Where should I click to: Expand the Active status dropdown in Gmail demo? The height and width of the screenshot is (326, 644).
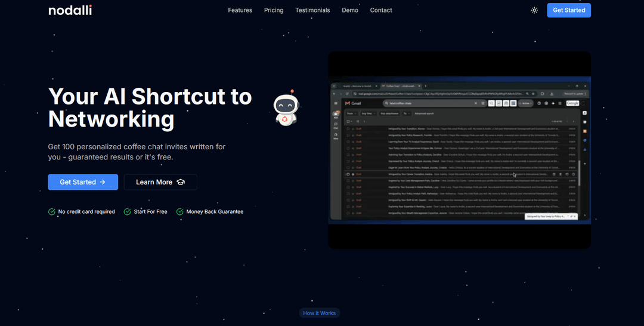coord(525,103)
